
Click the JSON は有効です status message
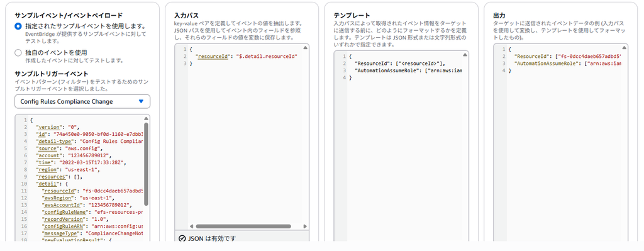(212, 238)
